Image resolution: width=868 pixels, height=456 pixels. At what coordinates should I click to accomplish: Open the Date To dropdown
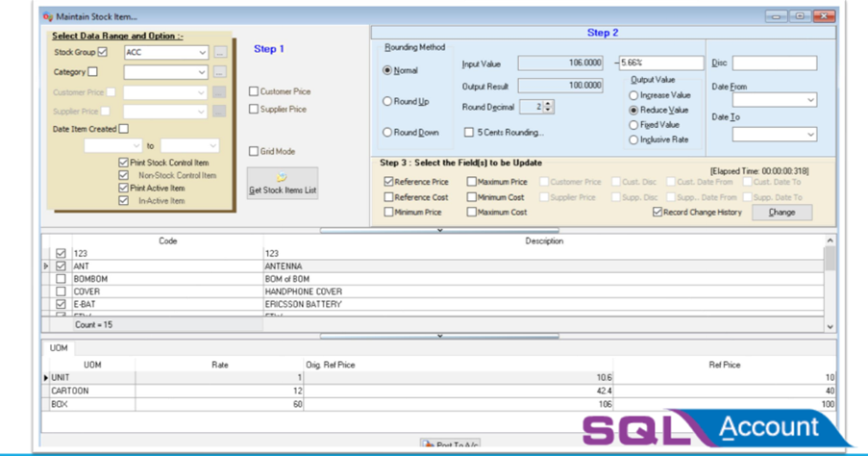pyautogui.click(x=810, y=135)
